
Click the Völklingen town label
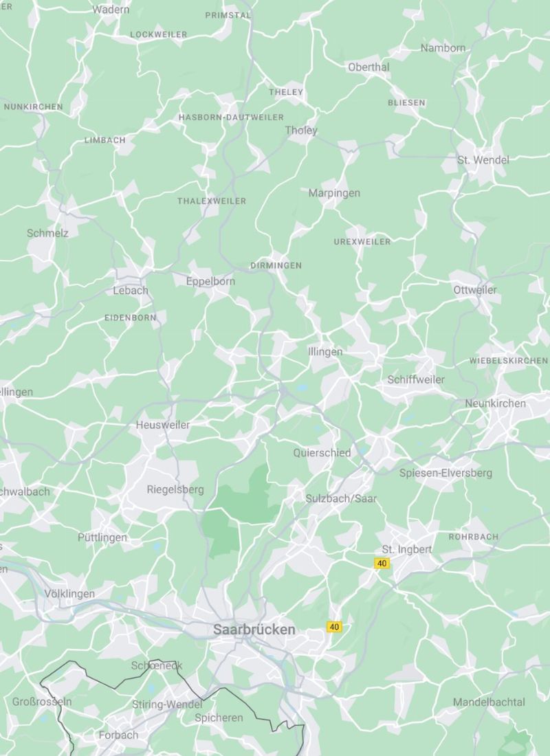[69, 594]
